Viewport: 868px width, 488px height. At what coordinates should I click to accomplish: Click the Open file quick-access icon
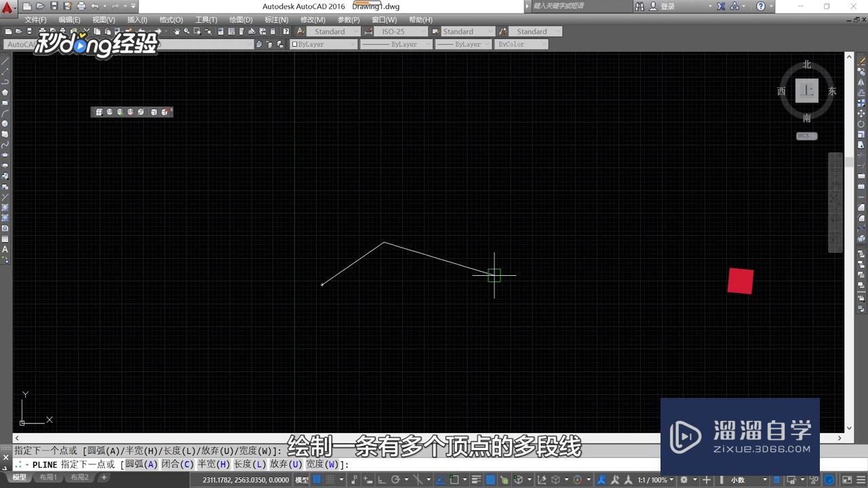point(40,6)
